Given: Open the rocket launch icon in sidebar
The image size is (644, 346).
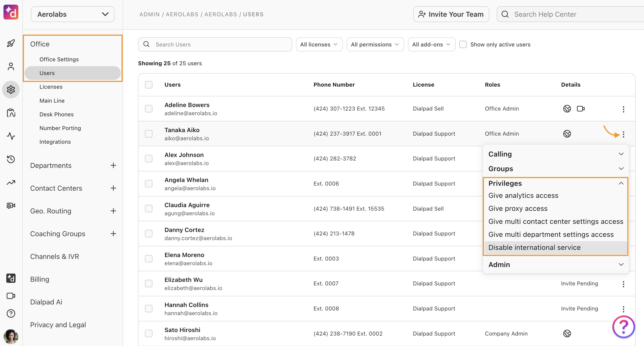Looking at the screenshot, I should 11,43.
